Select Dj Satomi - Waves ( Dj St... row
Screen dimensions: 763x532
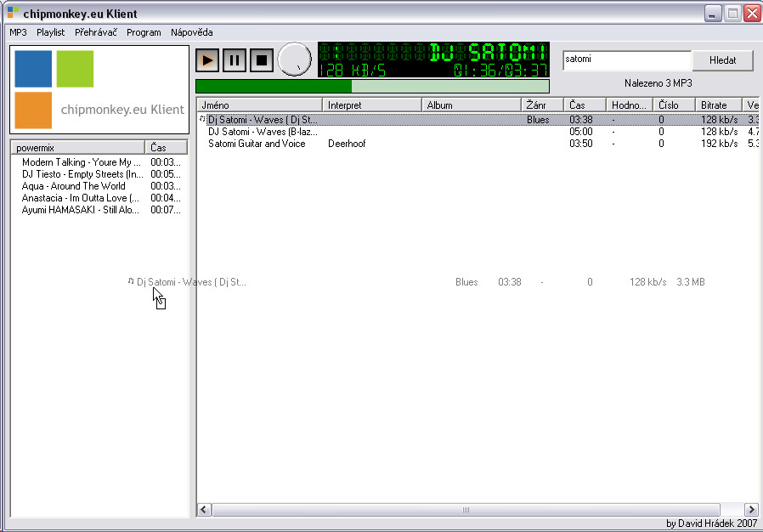[x=478, y=120]
